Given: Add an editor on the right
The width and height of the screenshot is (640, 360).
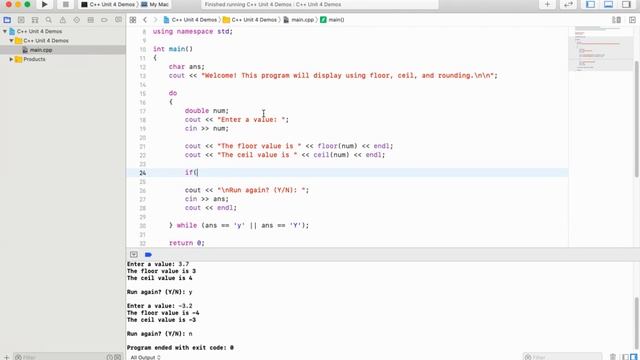Looking at the screenshot, I should [x=632, y=20].
